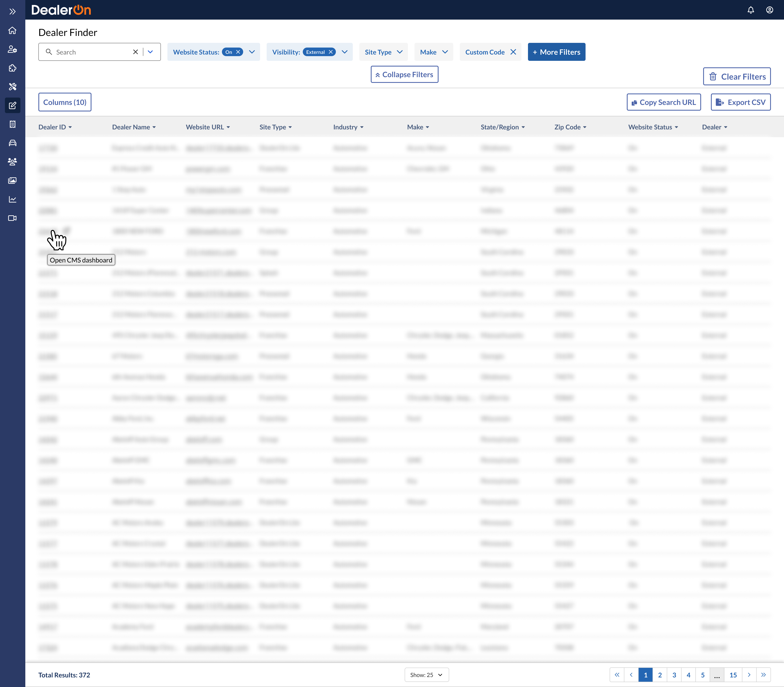Sort by Website Status column header
The image size is (784, 687).
click(x=653, y=127)
